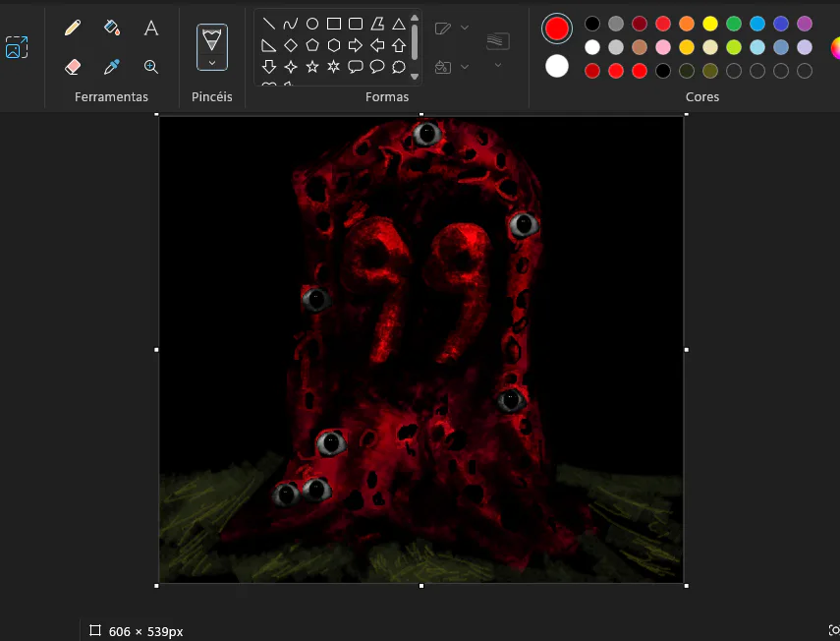Choose the brown palette swatch

[x=640, y=47]
